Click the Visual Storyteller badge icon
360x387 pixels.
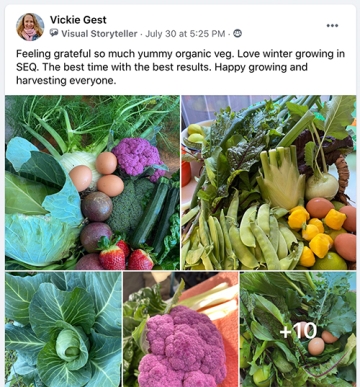coord(54,33)
